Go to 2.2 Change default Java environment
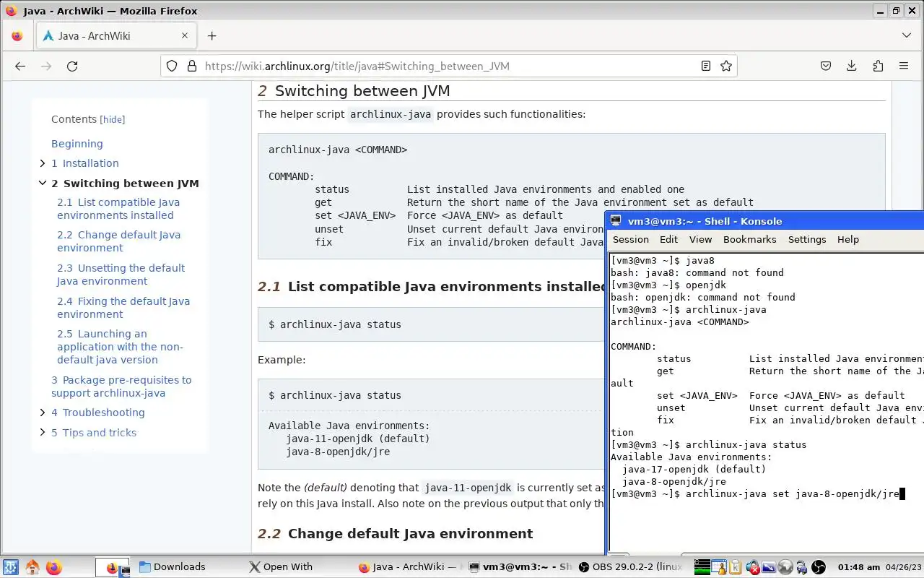This screenshot has width=924, height=578. [x=119, y=241]
